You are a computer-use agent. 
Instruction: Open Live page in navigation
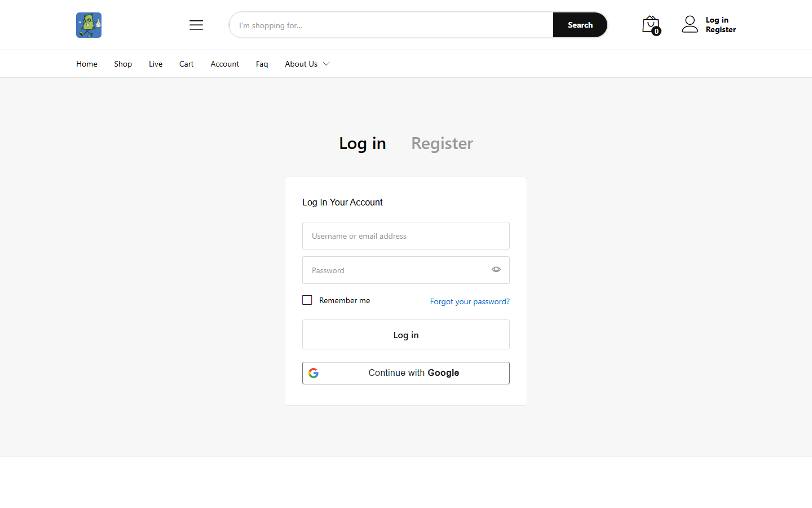point(156,64)
